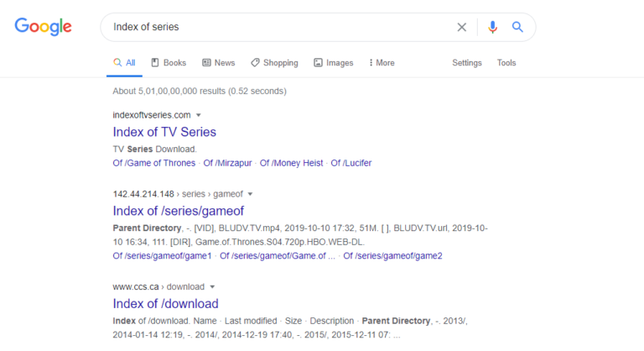Open Index of /series/gameof result
The image size is (644, 351).
point(179,211)
